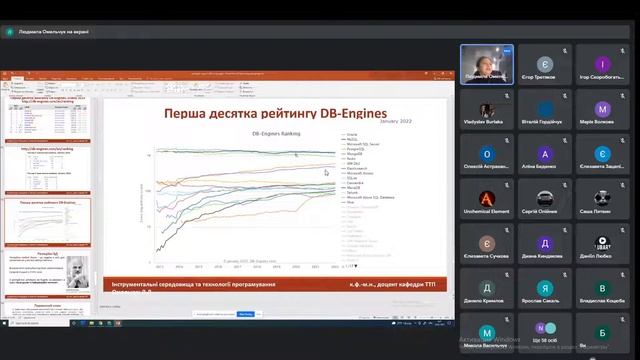Screen dimensions: 640x360
Task: Click Hide on the screen sharing bar
Action: (x=259, y=314)
